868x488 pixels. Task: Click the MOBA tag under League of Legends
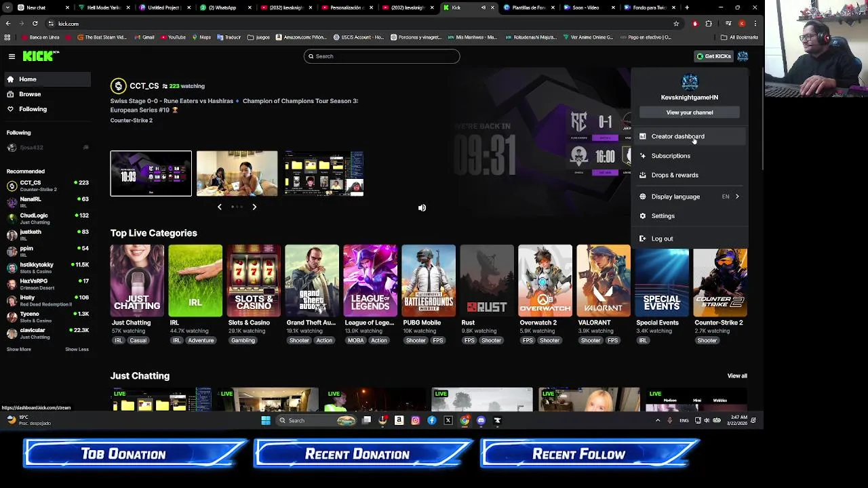(x=356, y=340)
